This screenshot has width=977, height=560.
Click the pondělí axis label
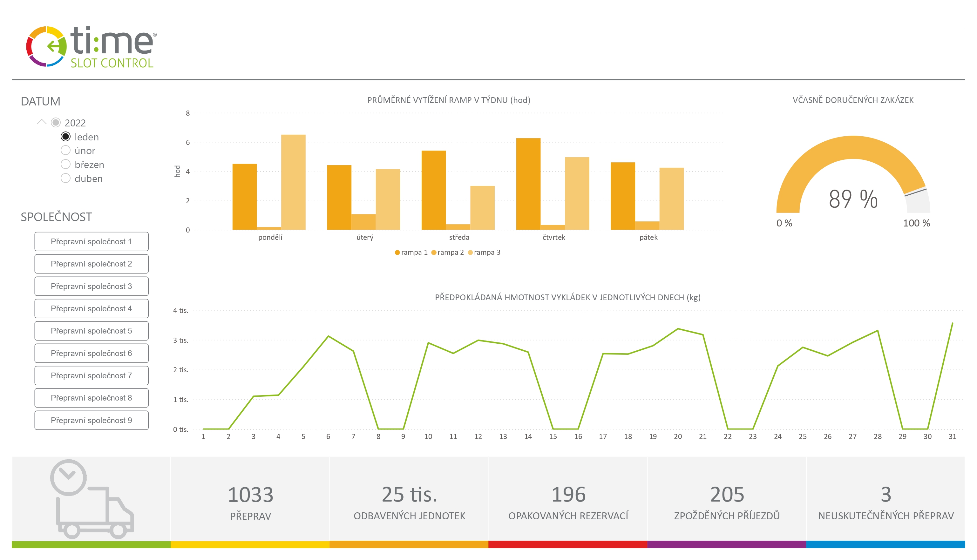270,237
